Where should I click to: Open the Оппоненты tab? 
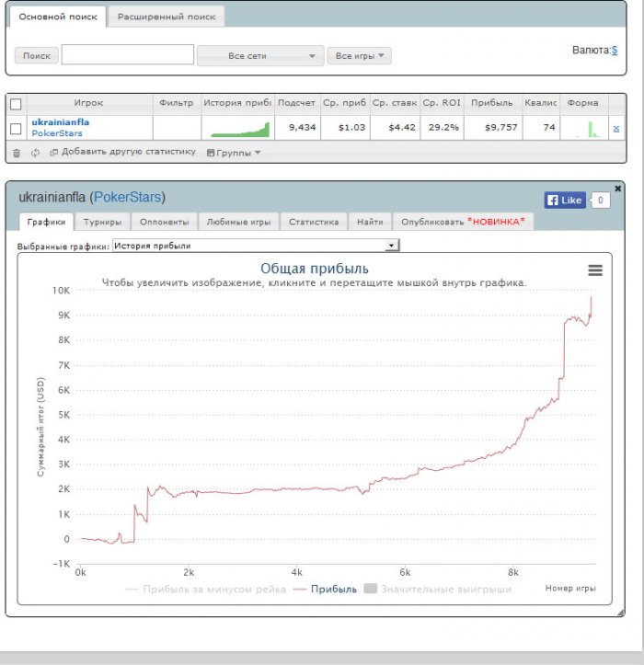coord(164,222)
